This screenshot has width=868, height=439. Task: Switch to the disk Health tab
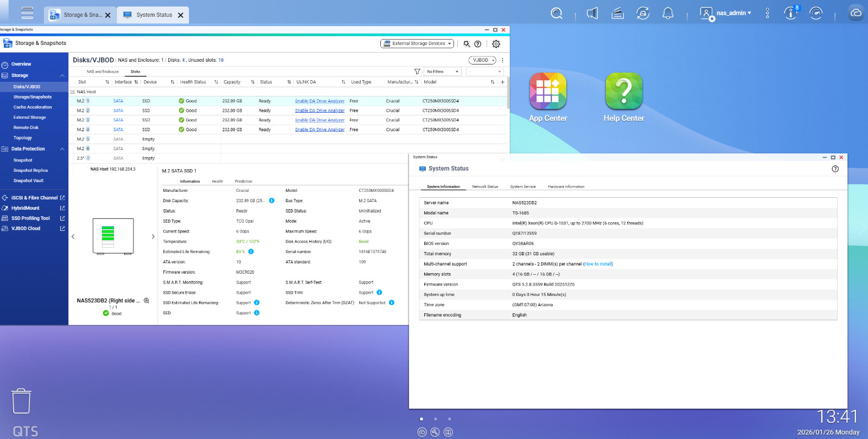tap(217, 182)
